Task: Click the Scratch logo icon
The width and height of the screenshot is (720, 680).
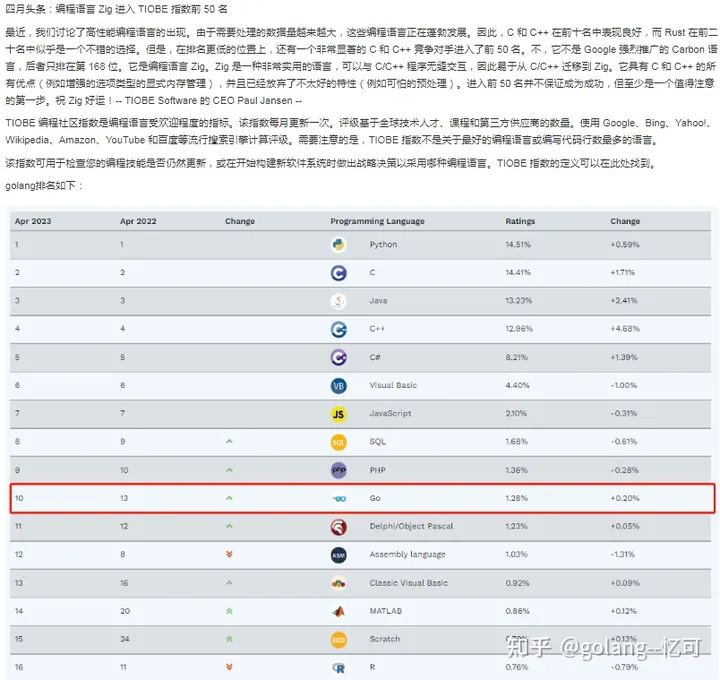Action: pyautogui.click(x=338, y=640)
